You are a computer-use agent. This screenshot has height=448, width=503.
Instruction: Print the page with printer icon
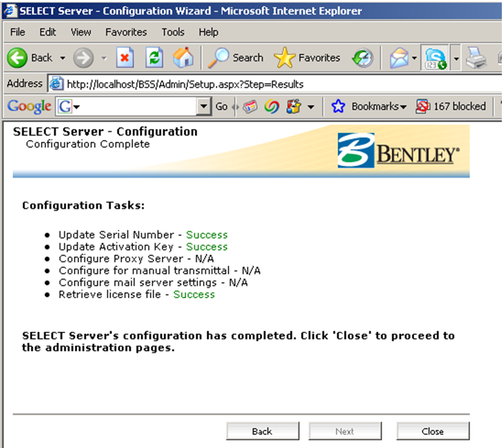476,58
